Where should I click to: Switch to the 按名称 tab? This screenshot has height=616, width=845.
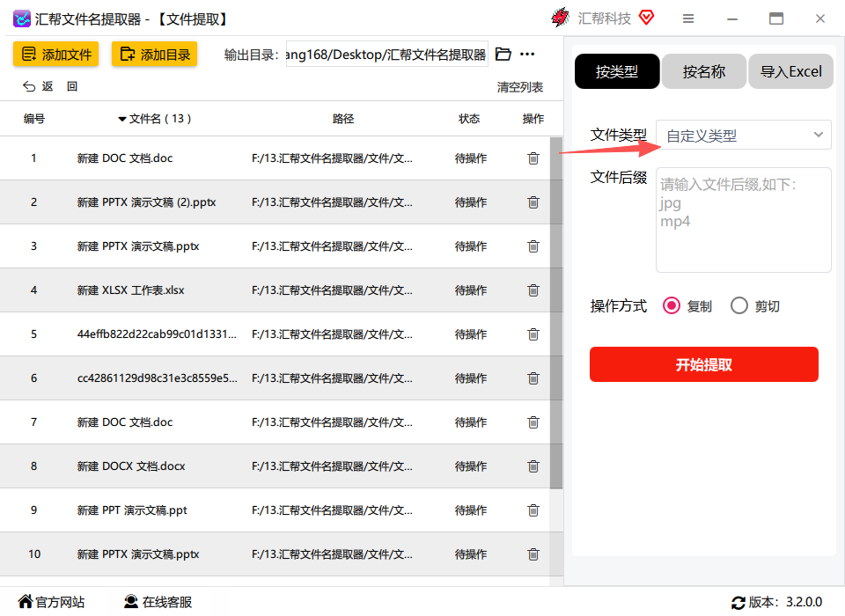(704, 71)
